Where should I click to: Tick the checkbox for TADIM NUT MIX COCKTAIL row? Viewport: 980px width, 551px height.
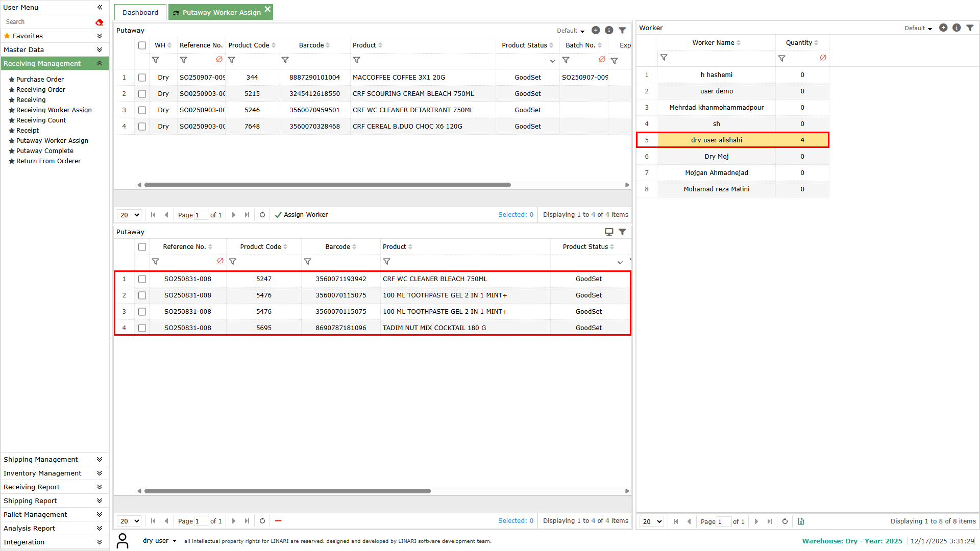tap(142, 328)
